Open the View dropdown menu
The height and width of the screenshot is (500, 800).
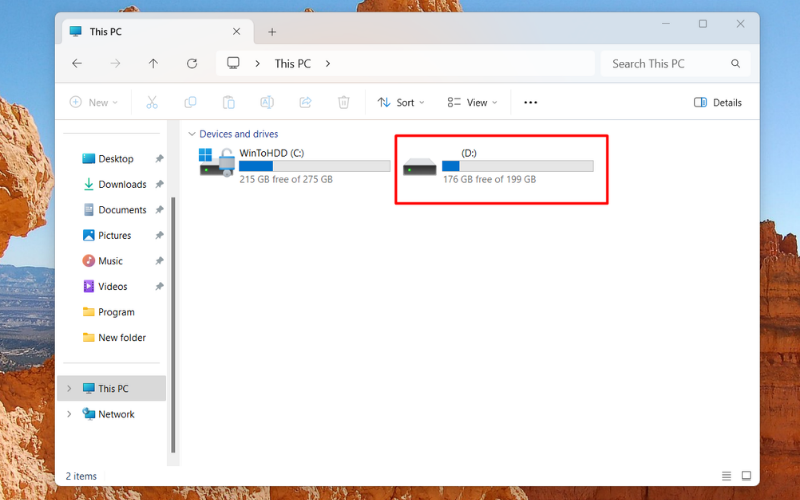pyautogui.click(x=472, y=102)
